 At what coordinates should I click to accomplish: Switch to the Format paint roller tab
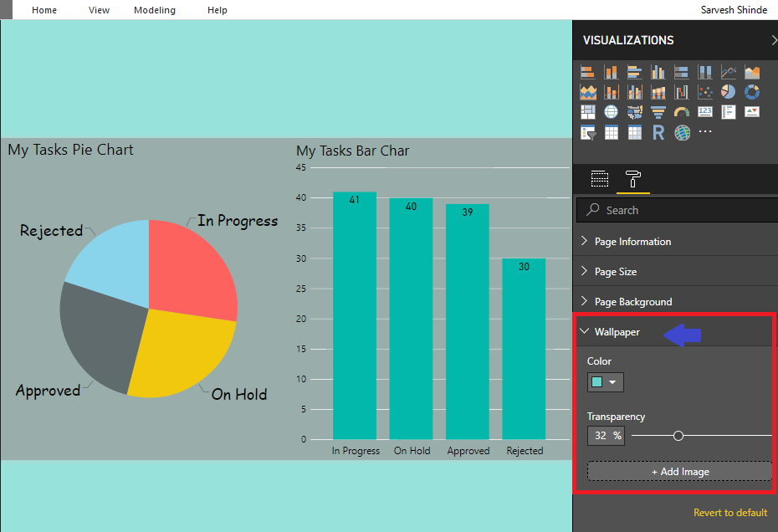point(633,179)
